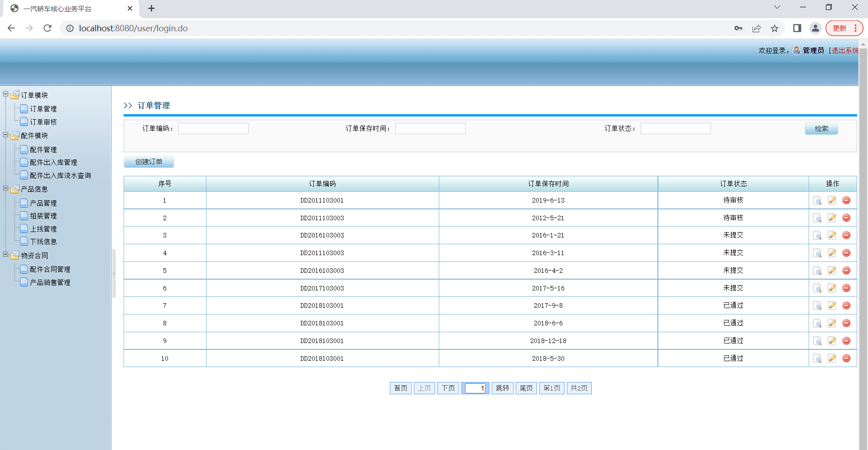
Task: Open 配件出入库流水查询 in sidebar
Action: coord(60,175)
